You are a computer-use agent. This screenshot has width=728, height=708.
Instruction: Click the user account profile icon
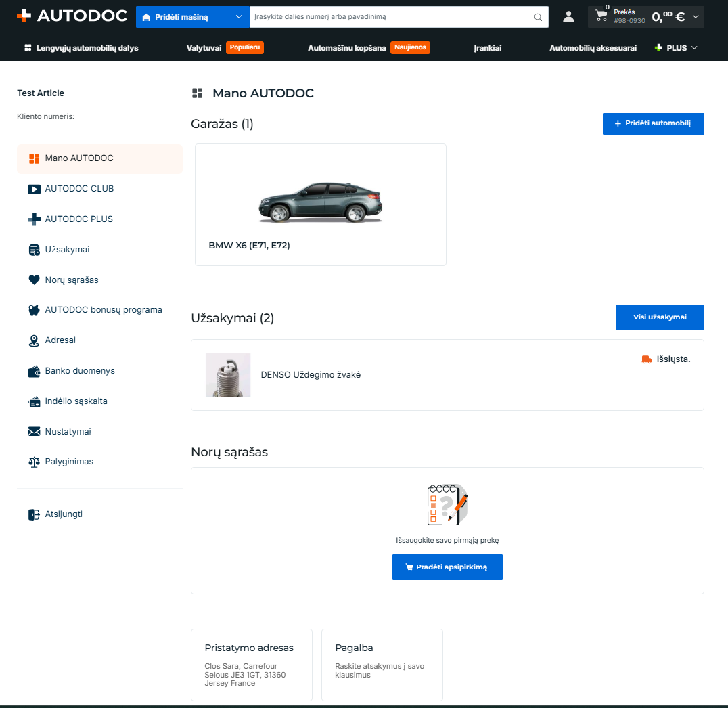click(x=568, y=17)
